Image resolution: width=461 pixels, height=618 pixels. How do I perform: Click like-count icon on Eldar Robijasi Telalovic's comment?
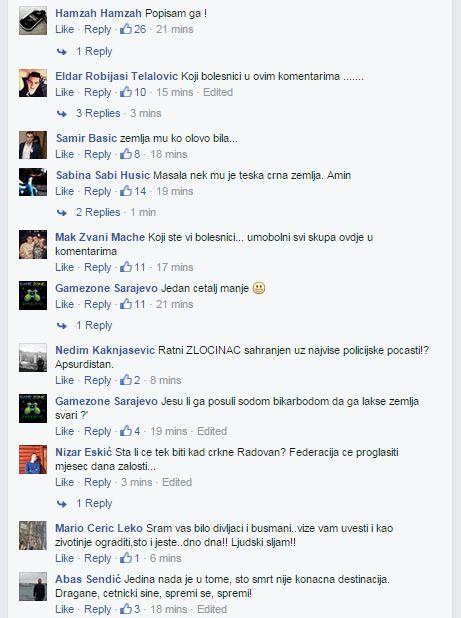coord(126,92)
